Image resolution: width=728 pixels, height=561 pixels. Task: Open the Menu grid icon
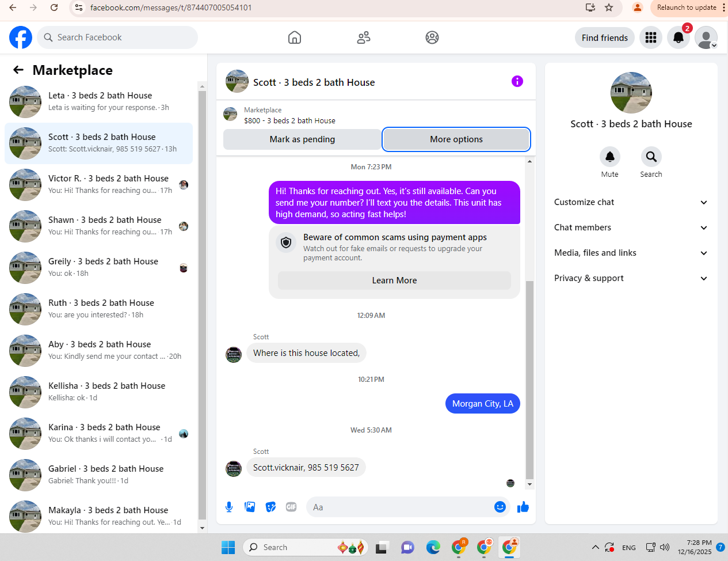pos(651,37)
